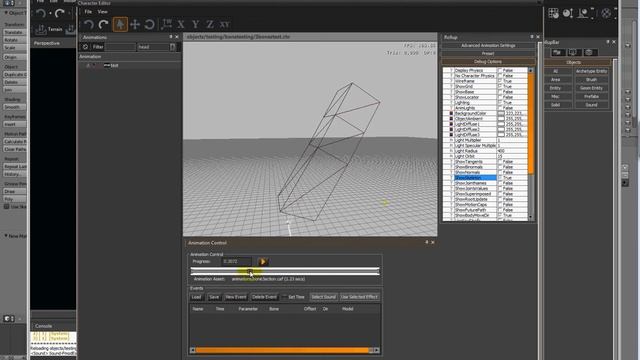Lock movement to X axis
640x360 pixels.
tap(181, 24)
